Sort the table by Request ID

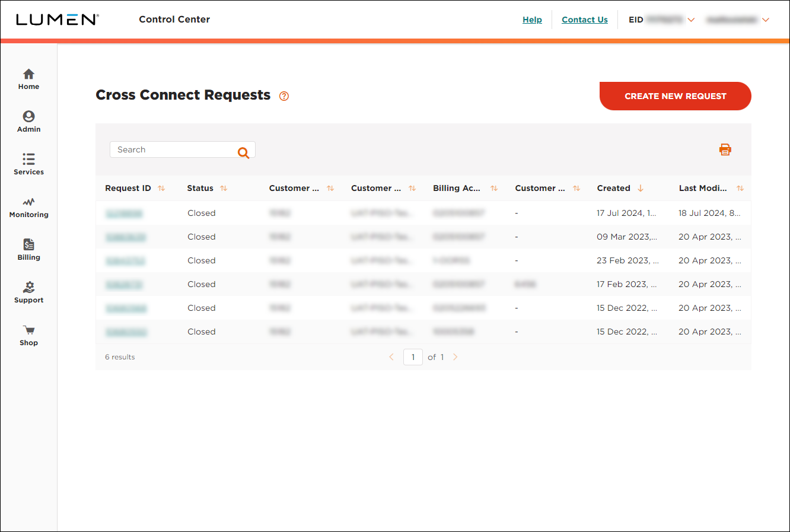coord(161,188)
